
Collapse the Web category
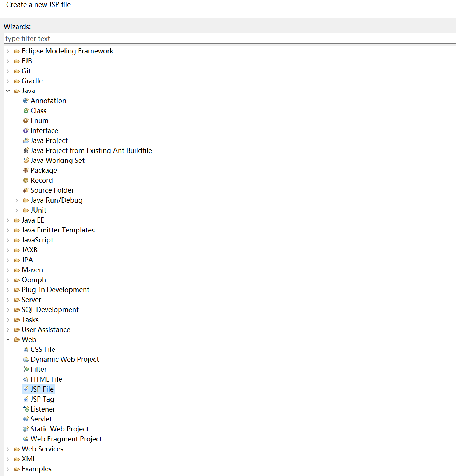click(8, 340)
